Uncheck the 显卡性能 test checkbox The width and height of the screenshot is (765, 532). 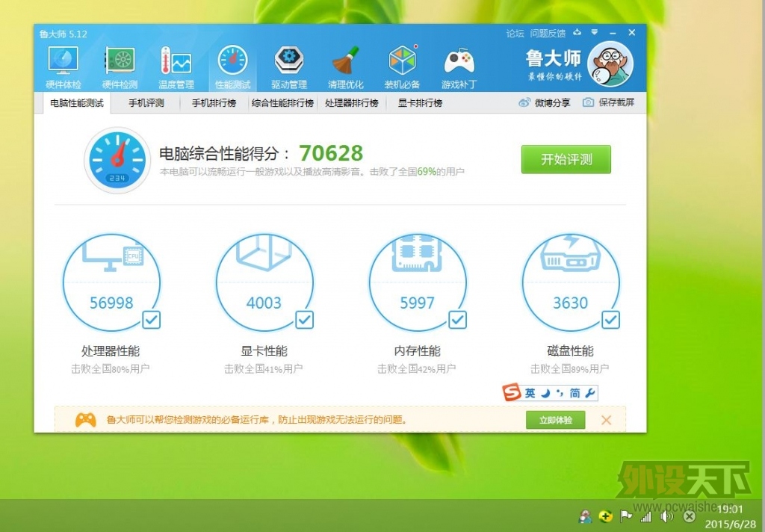pos(305,320)
